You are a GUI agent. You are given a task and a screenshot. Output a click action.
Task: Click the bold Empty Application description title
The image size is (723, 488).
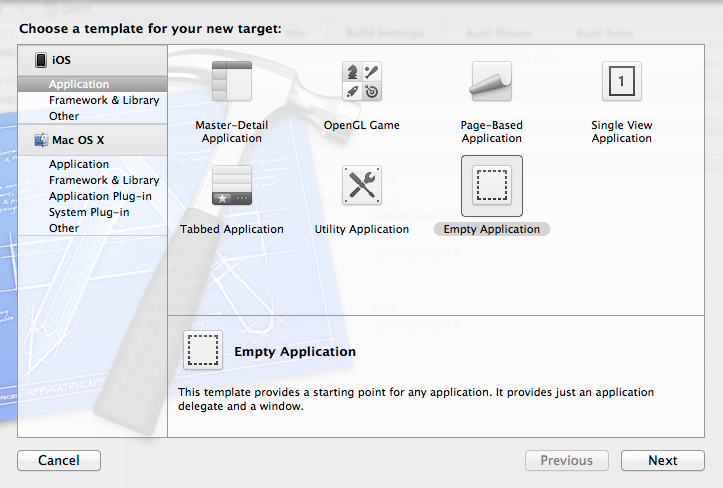click(295, 351)
